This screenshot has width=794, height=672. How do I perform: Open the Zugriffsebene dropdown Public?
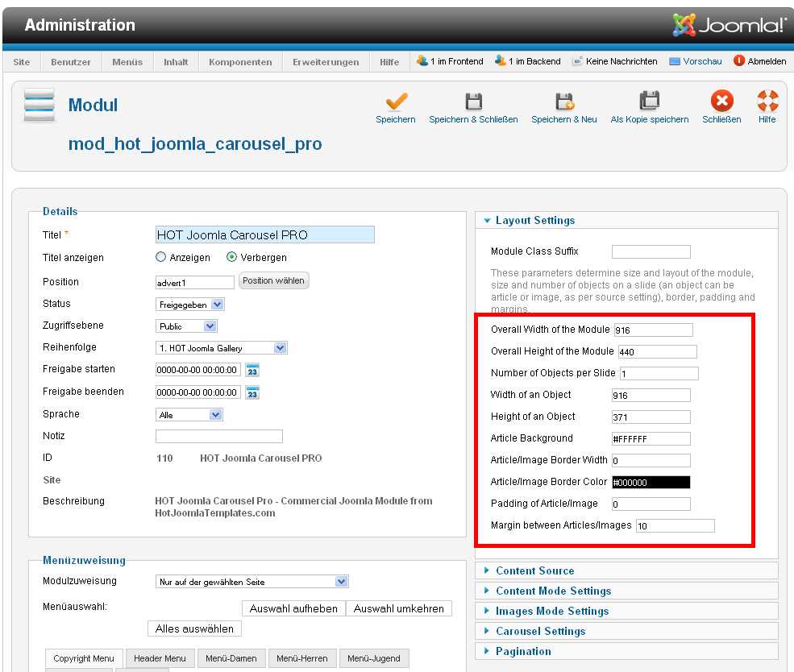tap(186, 326)
